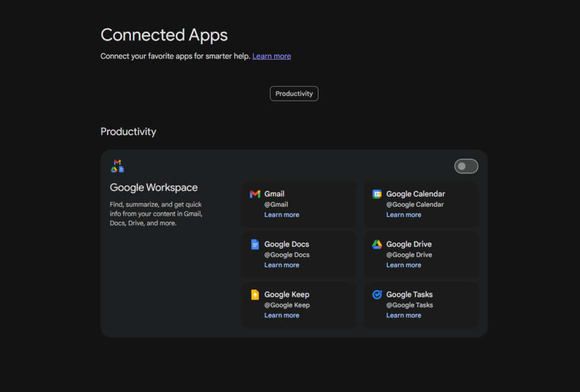This screenshot has width=580, height=392.
Task: Open Learn more link for Google Tasks
Action: coord(403,316)
